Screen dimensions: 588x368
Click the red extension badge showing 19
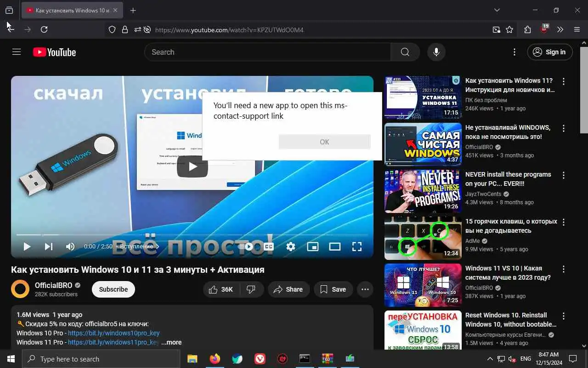pyautogui.click(x=544, y=29)
